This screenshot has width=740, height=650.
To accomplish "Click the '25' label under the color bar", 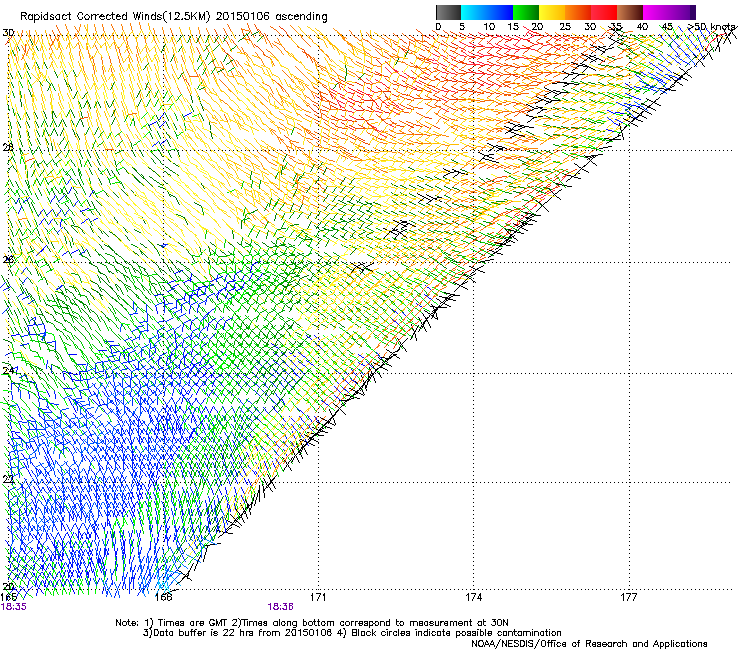I will tap(565, 27).
